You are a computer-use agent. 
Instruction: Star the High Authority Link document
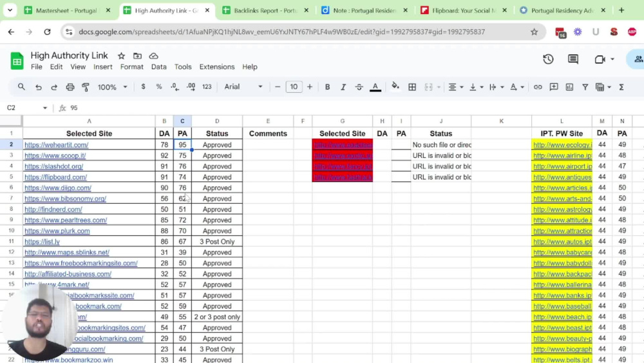pos(121,56)
